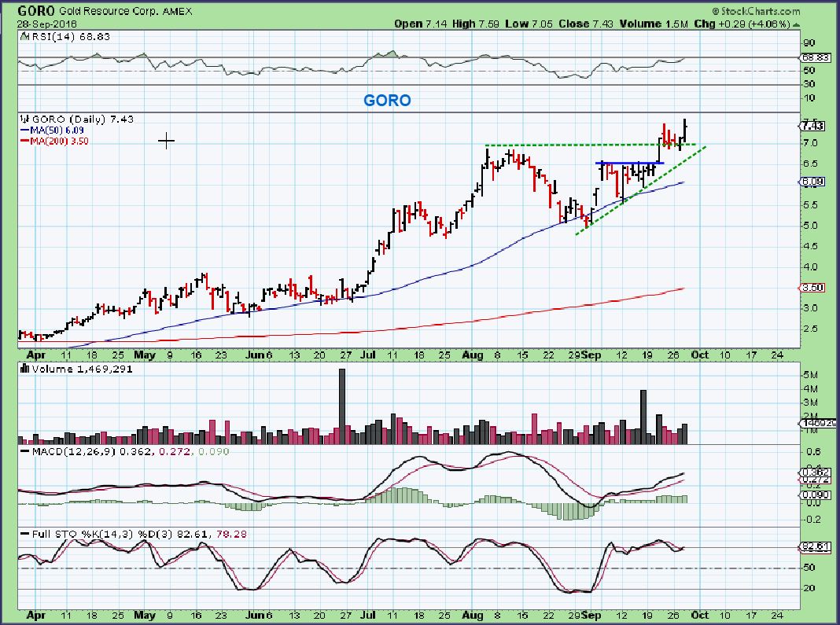Click the 20 level on the stochastic axis
840x625 pixels.
coord(809,588)
